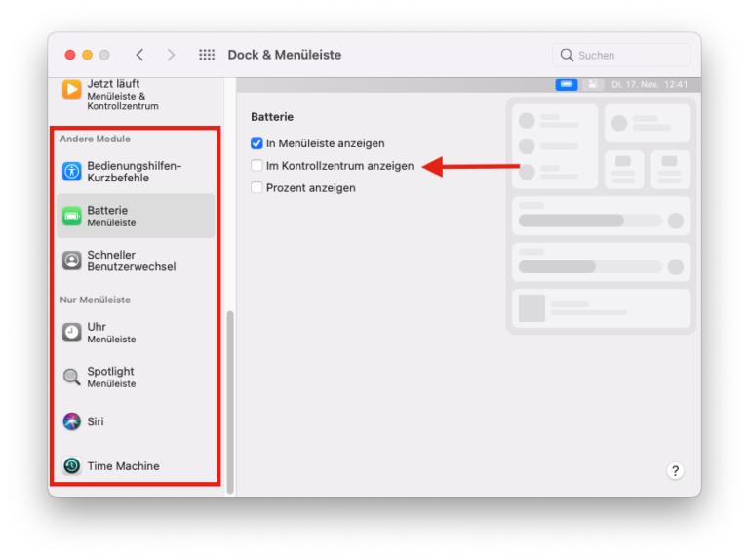Click the Jetzt läuft play icon
Screen dimensions: 749x560
(x=71, y=90)
